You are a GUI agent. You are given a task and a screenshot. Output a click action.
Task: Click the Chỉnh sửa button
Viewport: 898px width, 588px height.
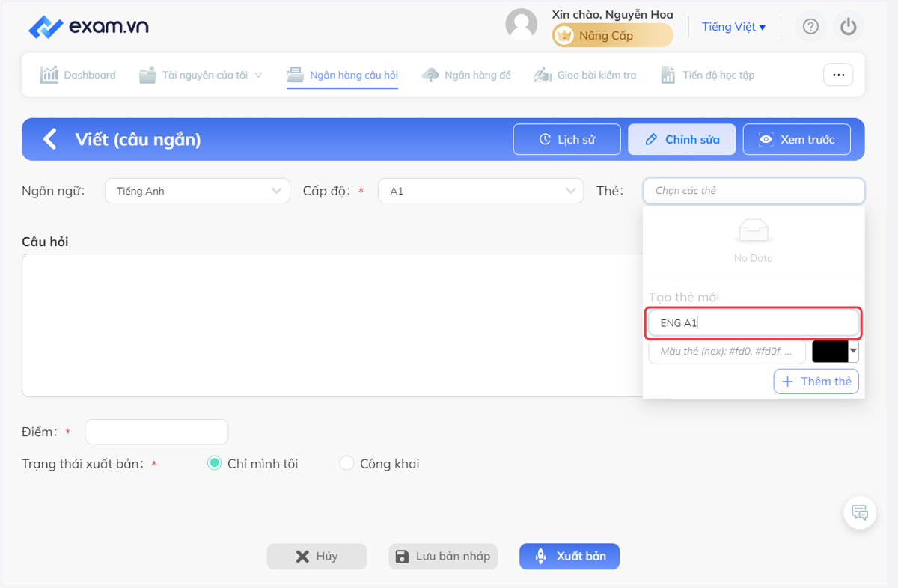[682, 139]
